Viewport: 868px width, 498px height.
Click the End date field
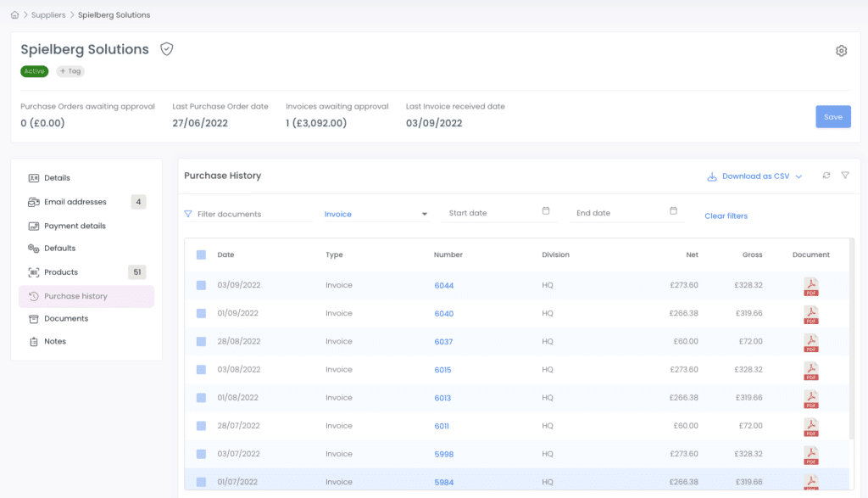(626, 213)
